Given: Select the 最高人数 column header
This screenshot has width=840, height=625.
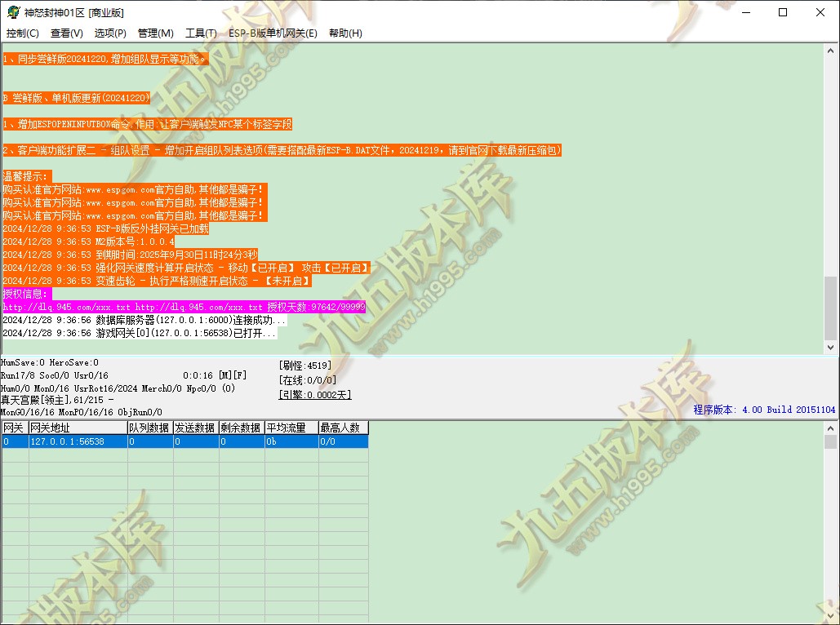Looking at the screenshot, I should coord(344,428).
